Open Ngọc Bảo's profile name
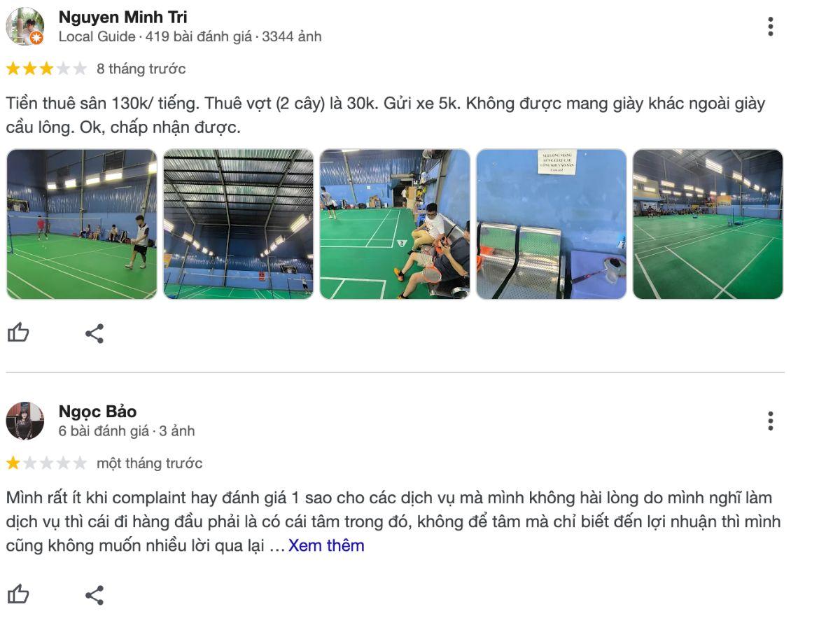The width and height of the screenshot is (840, 630). click(97, 411)
